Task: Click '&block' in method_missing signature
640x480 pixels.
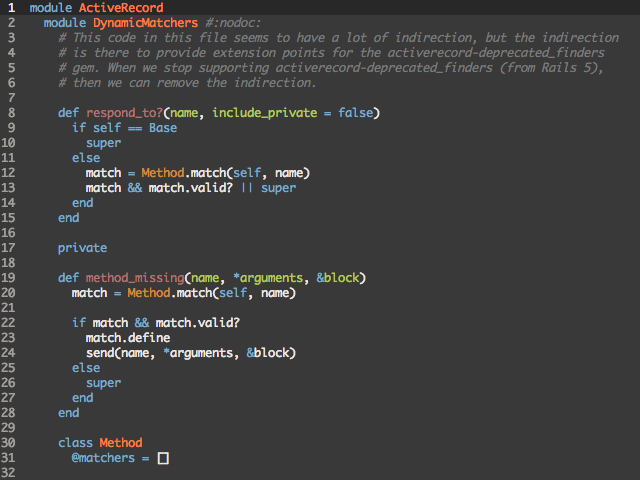Action: [338, 278]
